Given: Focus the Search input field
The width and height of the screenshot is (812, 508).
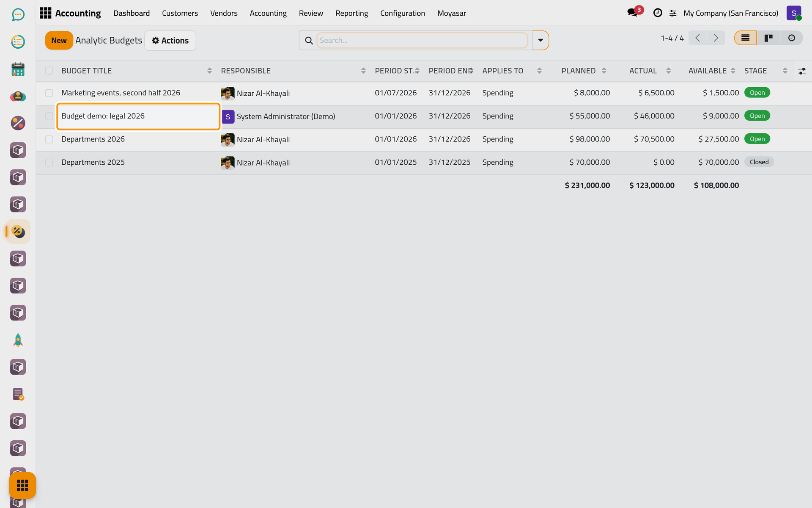Looking at the screenshot, I should click(422, 40).
